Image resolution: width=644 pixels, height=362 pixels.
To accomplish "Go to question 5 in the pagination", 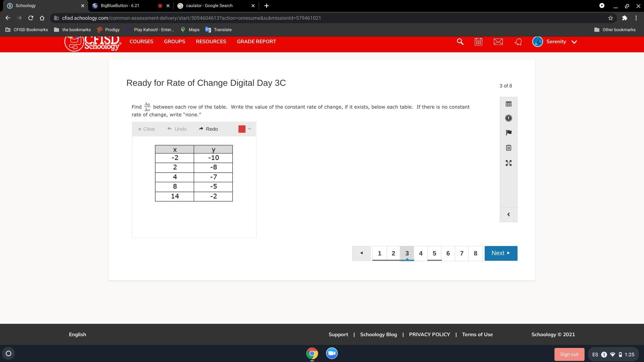I will [x=434, y=253].
